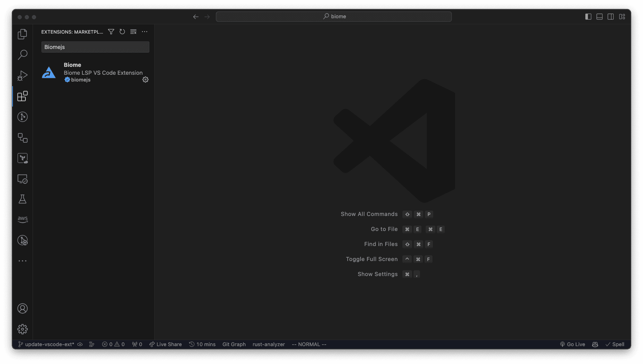Click Go Live in status bar

[572, 344]
